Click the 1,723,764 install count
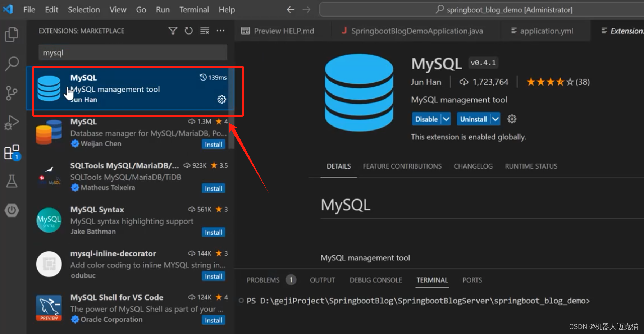The height and width of the screenshot is (334, 644). (x=484, y=82)
